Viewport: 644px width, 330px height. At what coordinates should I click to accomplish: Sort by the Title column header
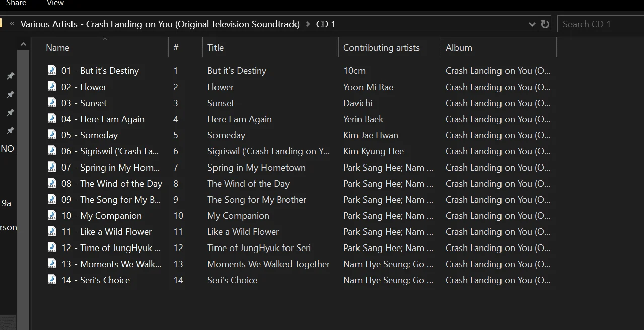[215, 48]
